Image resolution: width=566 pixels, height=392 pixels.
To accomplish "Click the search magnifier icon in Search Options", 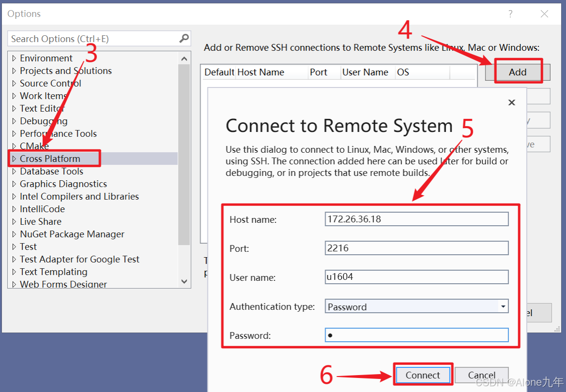I will click(183, 38).
